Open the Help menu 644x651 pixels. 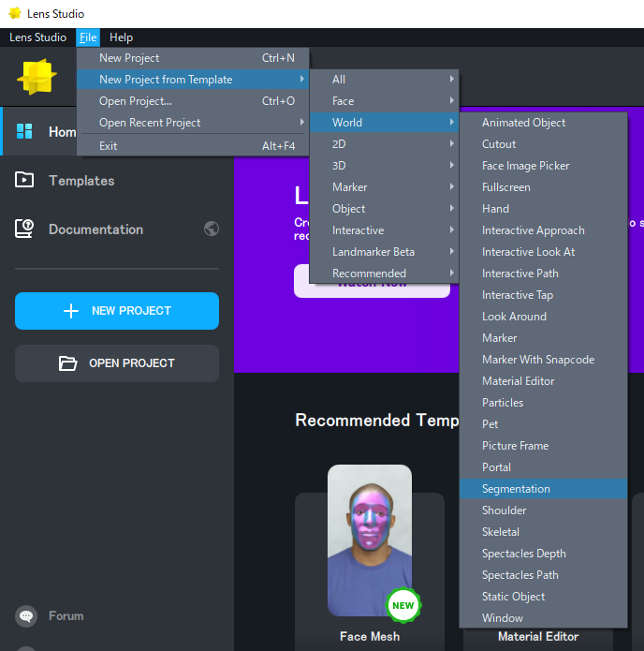121,37
